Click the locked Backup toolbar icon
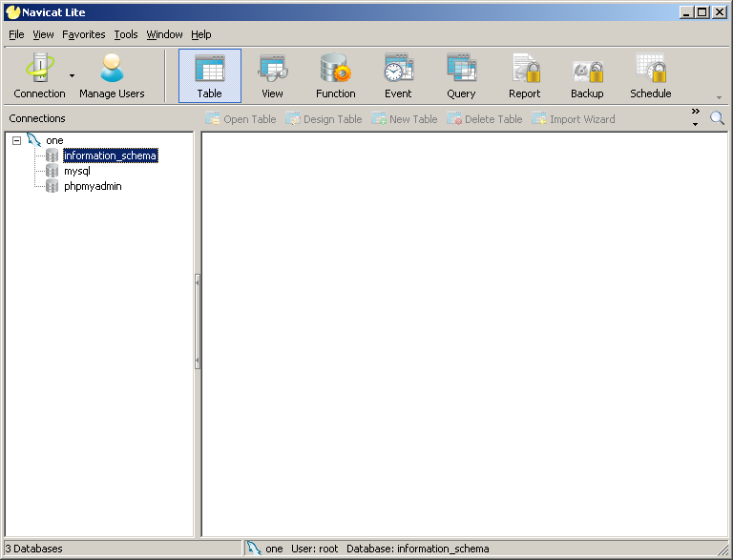733x560 pixels. coord(587,75)
